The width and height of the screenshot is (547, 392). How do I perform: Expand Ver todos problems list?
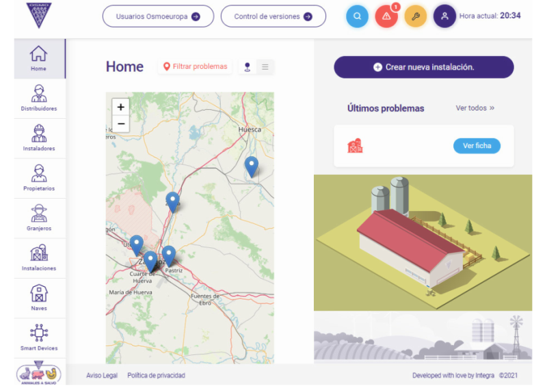475,108
